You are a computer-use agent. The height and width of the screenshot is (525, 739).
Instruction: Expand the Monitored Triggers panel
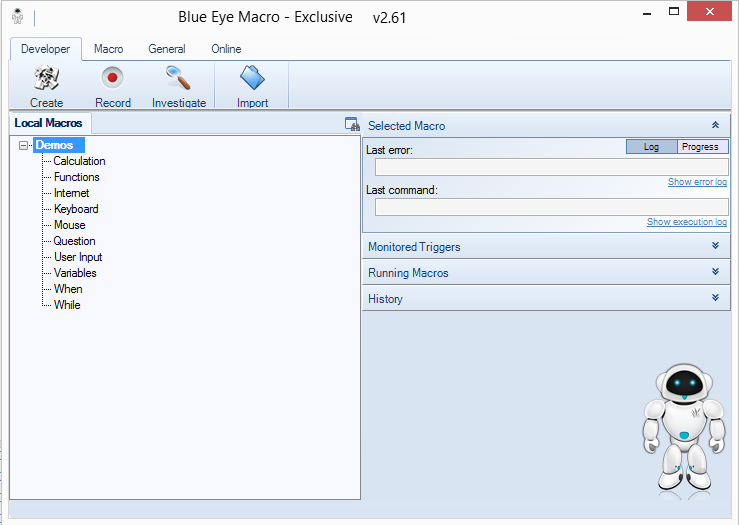click(715, 246)
